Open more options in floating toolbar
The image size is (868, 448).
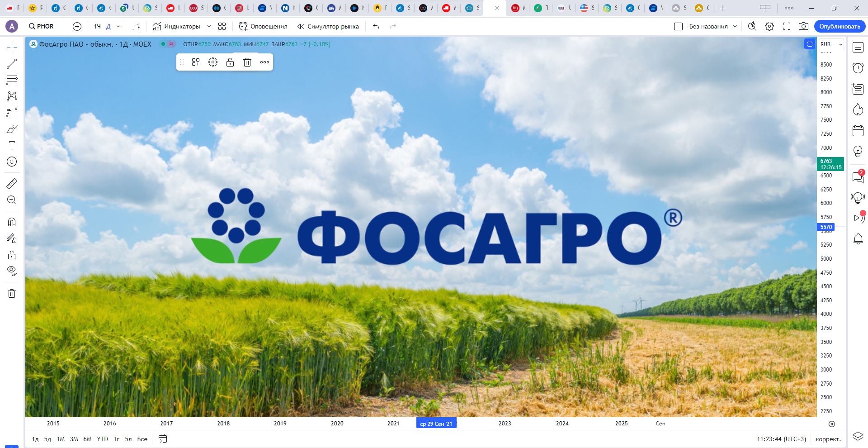(264, 62)
